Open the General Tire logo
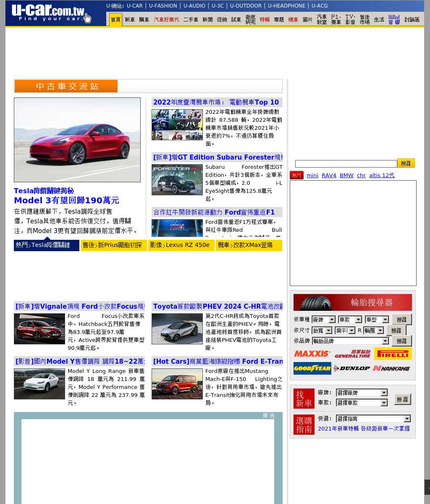This screenshot has width=430, height=504. point(352,354)
